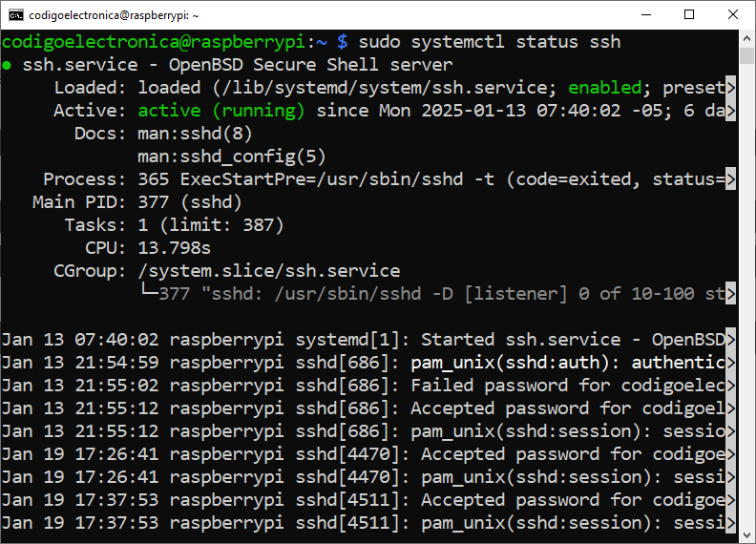Click the text 'man:sshd(8)'
The image size is (756, 544).
[x=195, y=134]
